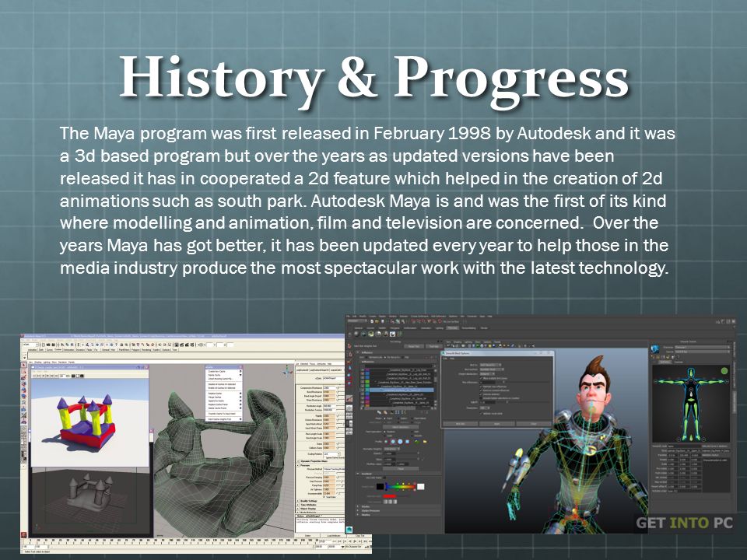Select the arrow Select tool in left Maya toolbox

[24, 366]
